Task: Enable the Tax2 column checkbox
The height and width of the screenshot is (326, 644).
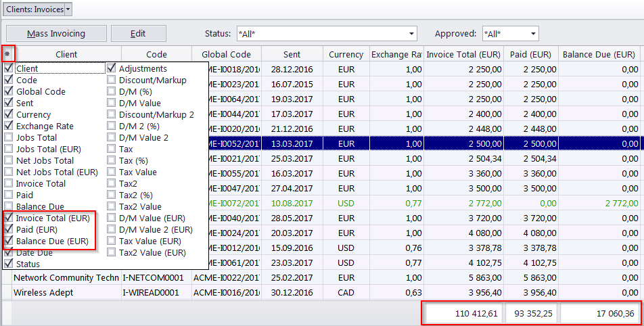Action: (x=112, y=183)
